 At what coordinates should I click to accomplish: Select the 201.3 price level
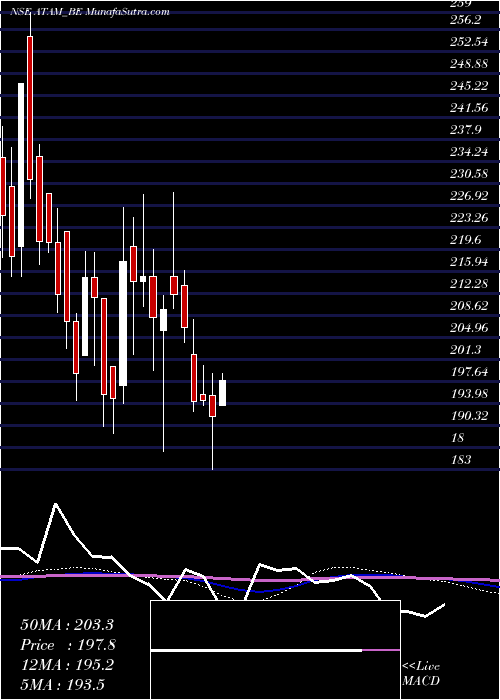(467, 350)
